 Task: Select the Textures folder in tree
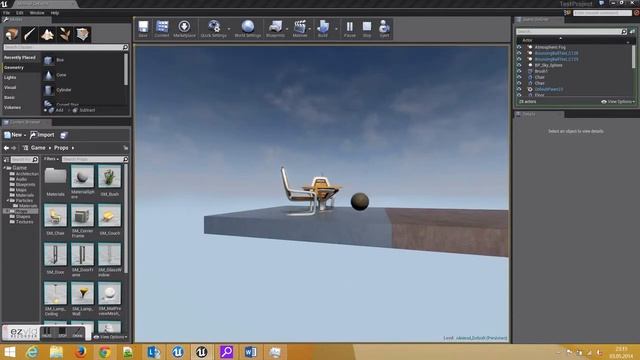click(x=22, y=222)
